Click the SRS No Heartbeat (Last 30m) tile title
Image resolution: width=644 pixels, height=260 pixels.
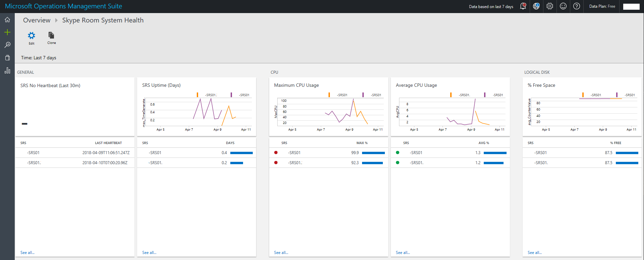pyautogui.click(x=50, y=85)
